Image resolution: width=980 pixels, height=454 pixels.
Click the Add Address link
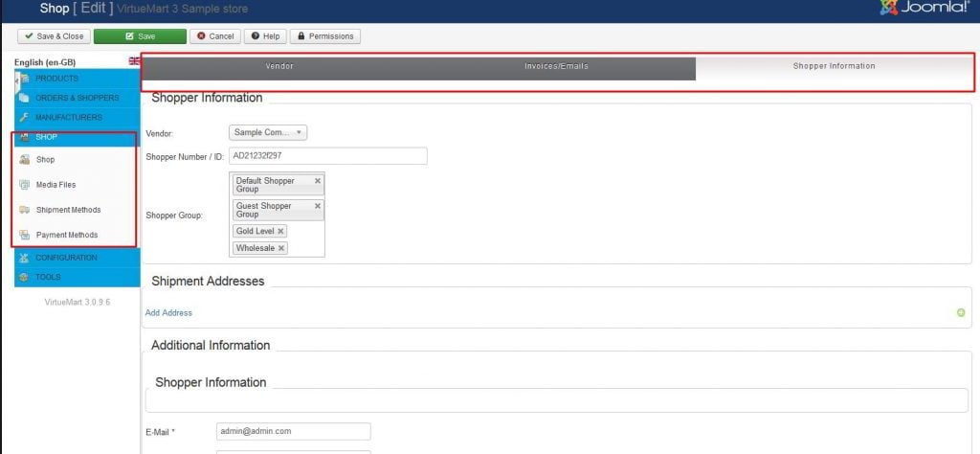(168, 312)
